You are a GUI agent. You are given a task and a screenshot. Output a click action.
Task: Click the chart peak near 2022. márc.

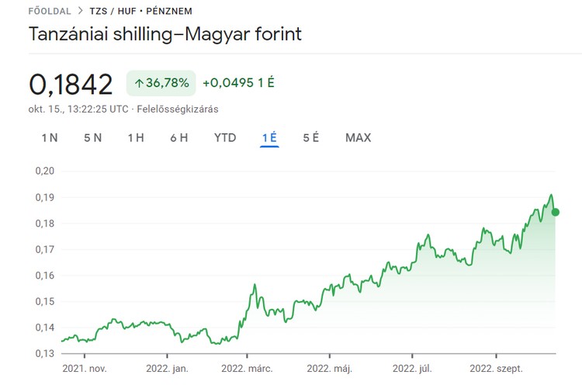[x=254, y=285]
